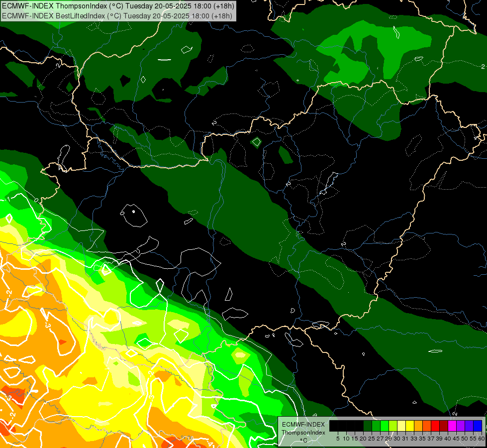Click the legend scale value '5'
Viewport: 487px width, 448px height.
[338, 439]
